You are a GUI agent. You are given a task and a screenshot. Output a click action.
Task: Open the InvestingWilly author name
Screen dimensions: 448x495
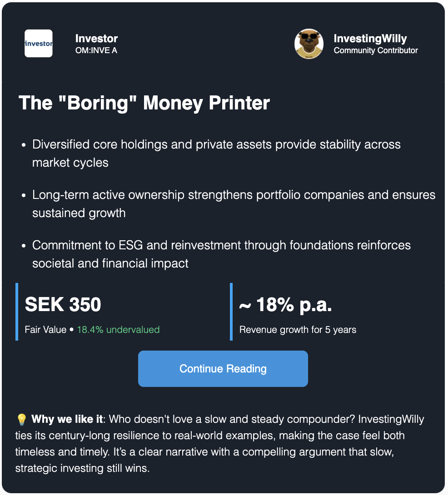[x=370, y=39]
